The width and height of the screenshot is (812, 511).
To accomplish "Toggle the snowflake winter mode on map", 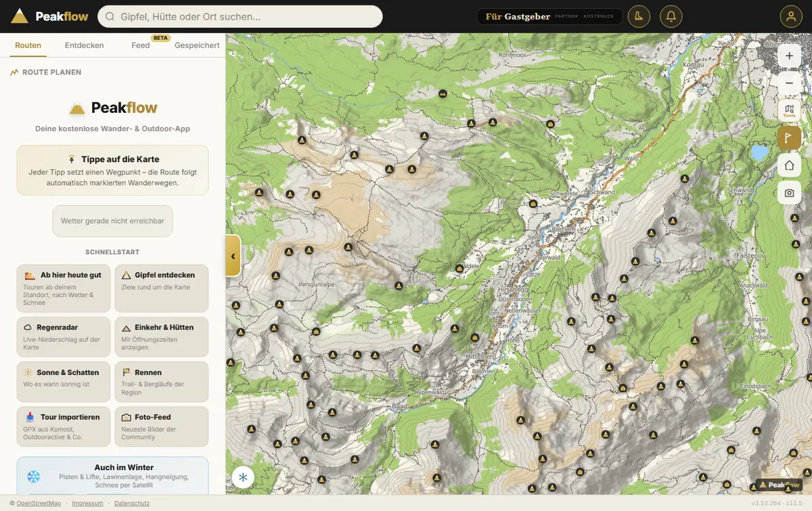I will pyautogui.click(x=243, y=477).
